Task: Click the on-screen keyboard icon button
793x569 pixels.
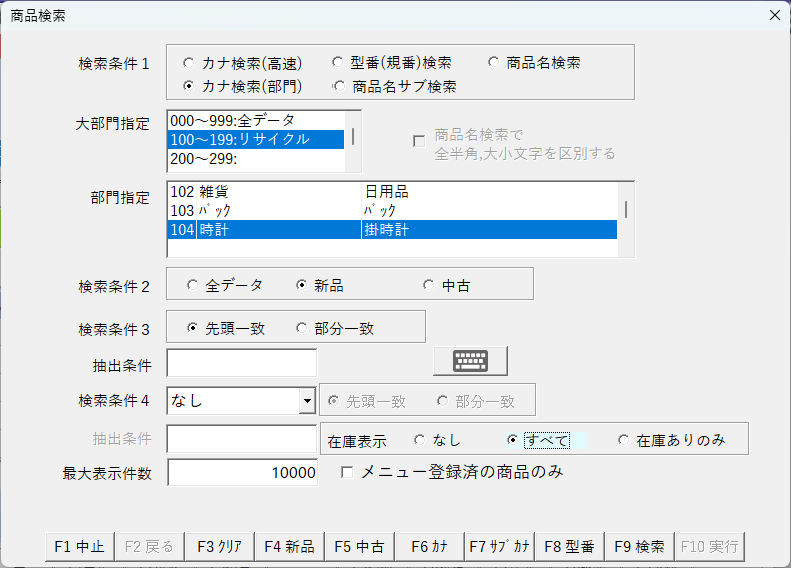Action: point(470,360)
